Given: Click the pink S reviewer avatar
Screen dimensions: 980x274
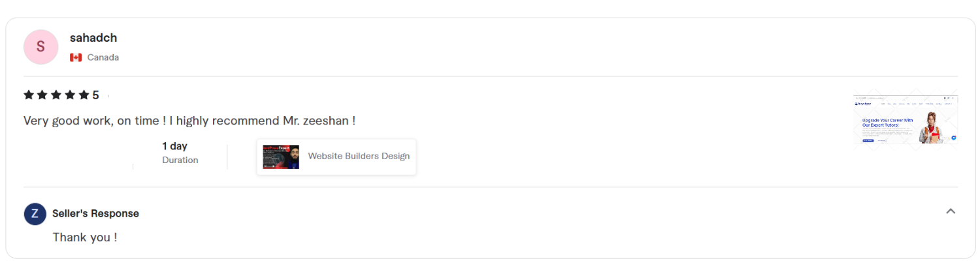Looking at the screenshot, I should [41, 47].
